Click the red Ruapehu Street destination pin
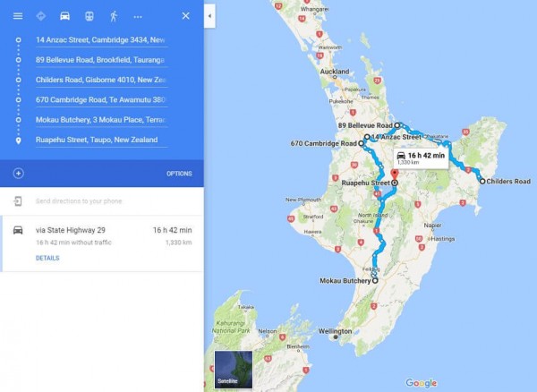537x392 pixels. click(x=395, y=174)
